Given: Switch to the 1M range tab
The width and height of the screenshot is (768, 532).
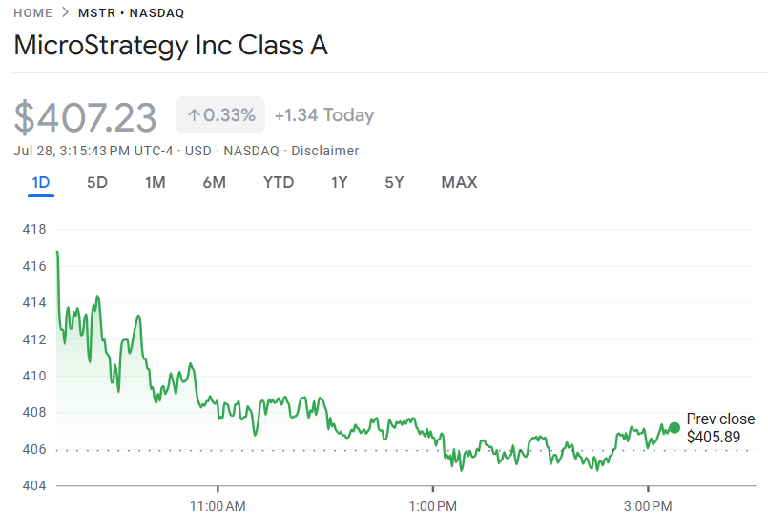Looking at the screenshot, I should (156, 182).
